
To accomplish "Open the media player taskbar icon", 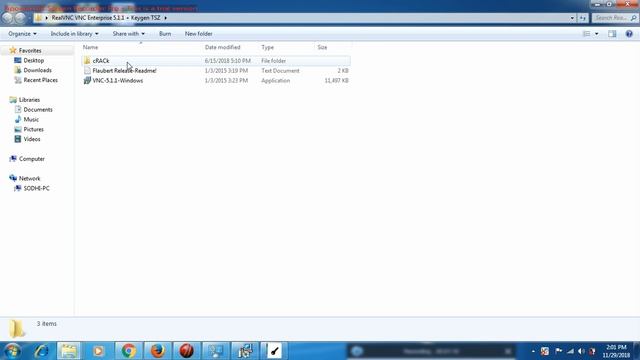I will pyautogui.click(x=98, y=351).
